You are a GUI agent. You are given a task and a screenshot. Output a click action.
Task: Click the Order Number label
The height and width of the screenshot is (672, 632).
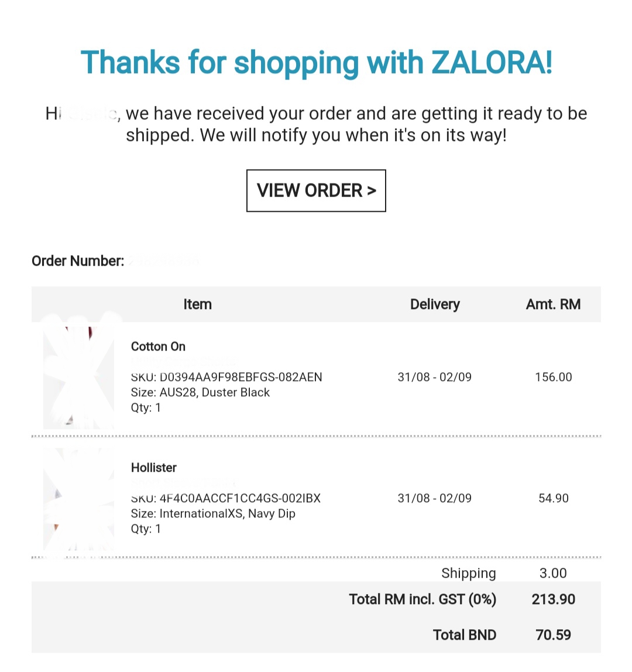[x=78, y=261]
